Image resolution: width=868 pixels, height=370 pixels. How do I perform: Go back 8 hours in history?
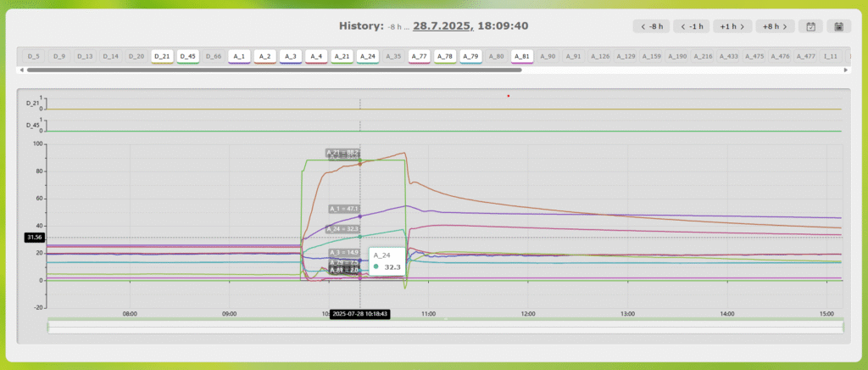coord(652,26)
